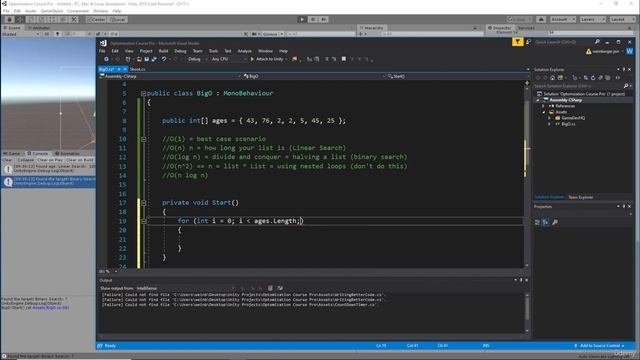The image size is (640, 360).
Task: Select the GameDevHQ folder in Solution Explorer
Action: point(573,118)
